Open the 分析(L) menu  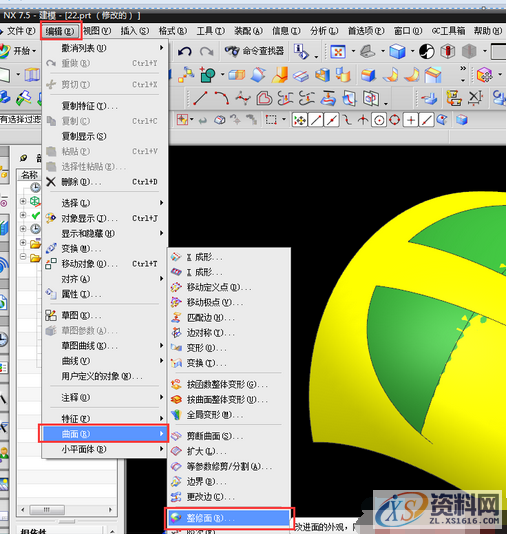point(324,31)
